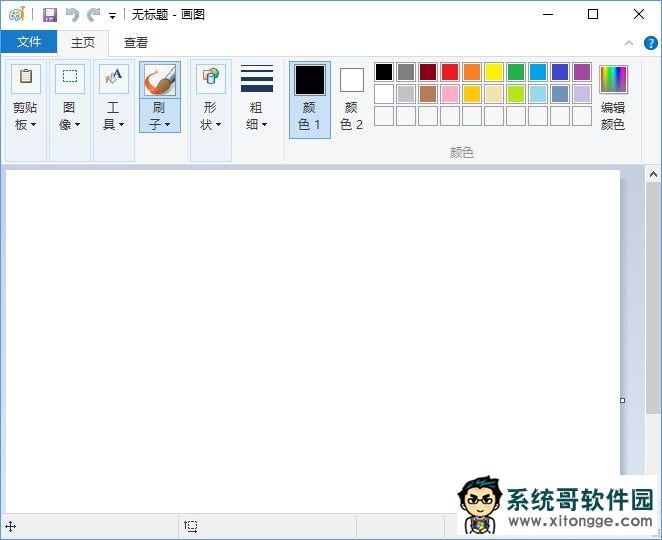Collapse the ribbon with the up chevron

point(629,43)
